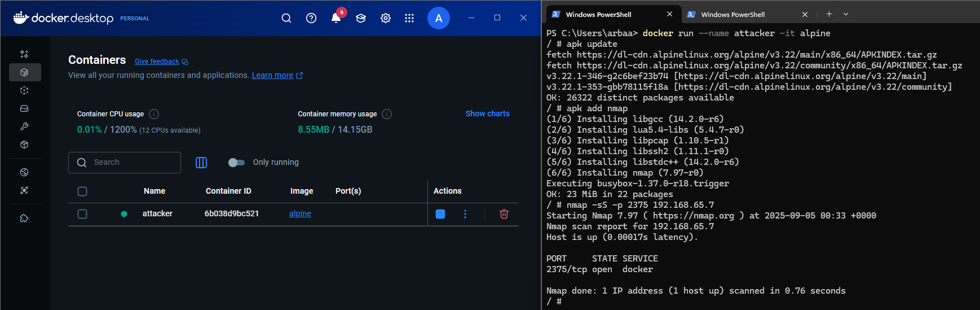This screenshot has height=310, width=980.
Task: Open the apps grid icon
Action: click(409, 18)
